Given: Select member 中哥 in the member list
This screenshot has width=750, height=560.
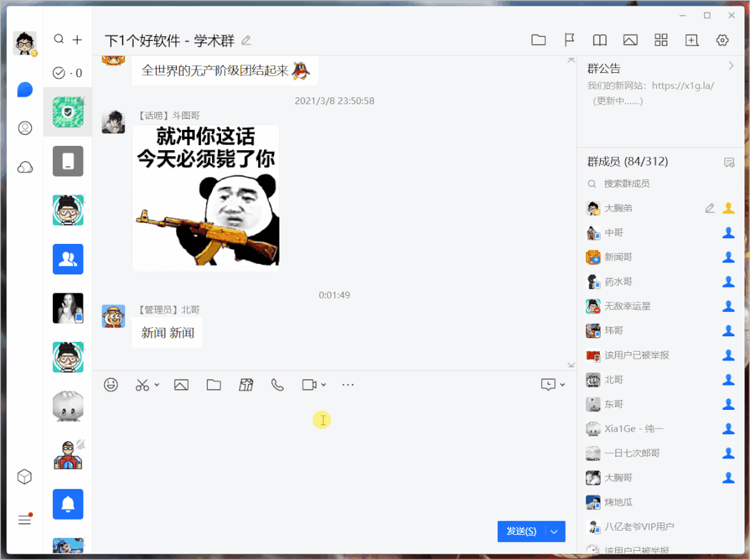Looking at the screenshot, I should pyautogui.click(x=660, y=233).
